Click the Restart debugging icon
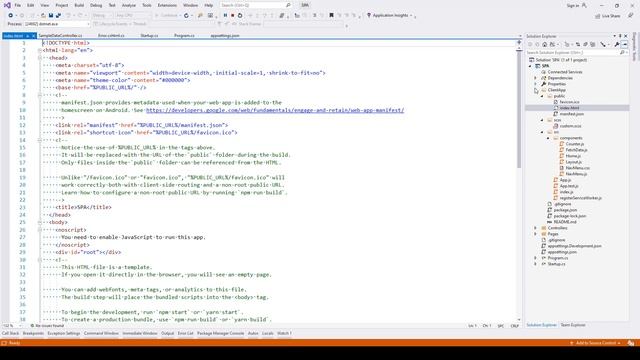Viewport: 640px width, 360px height. tap(240, 16)
